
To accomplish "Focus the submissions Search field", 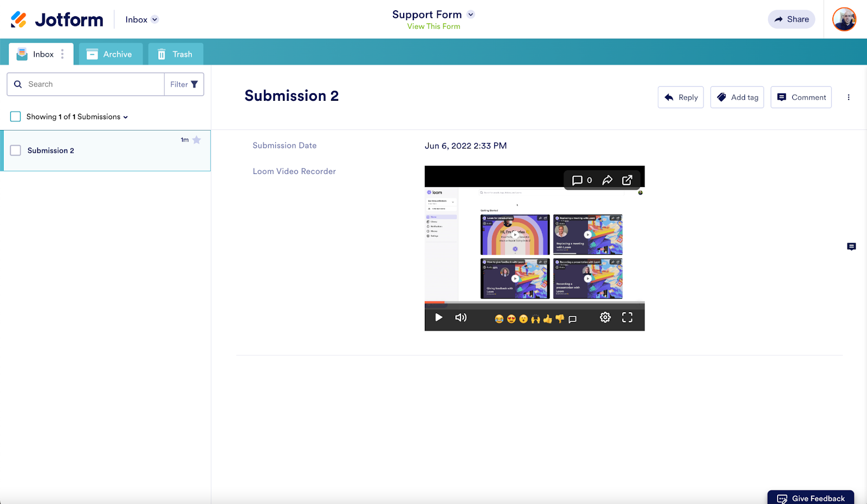I will pos(86,85).
